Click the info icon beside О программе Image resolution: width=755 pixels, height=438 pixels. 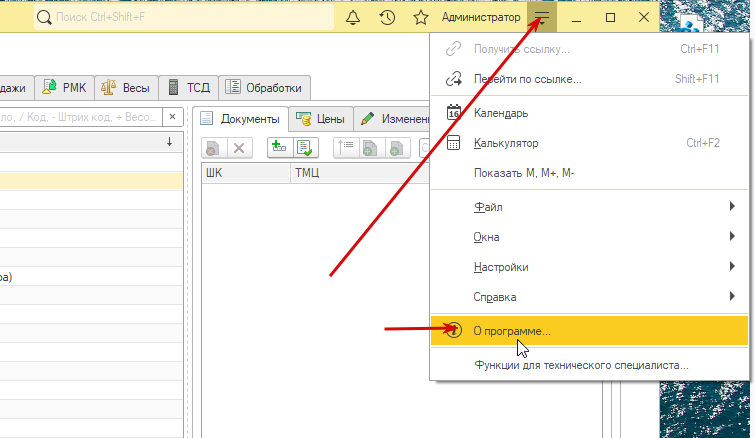tap(454, 330)
